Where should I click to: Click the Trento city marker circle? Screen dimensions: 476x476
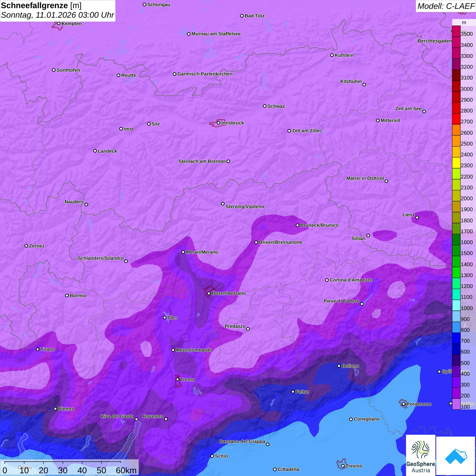click(177, 379)
